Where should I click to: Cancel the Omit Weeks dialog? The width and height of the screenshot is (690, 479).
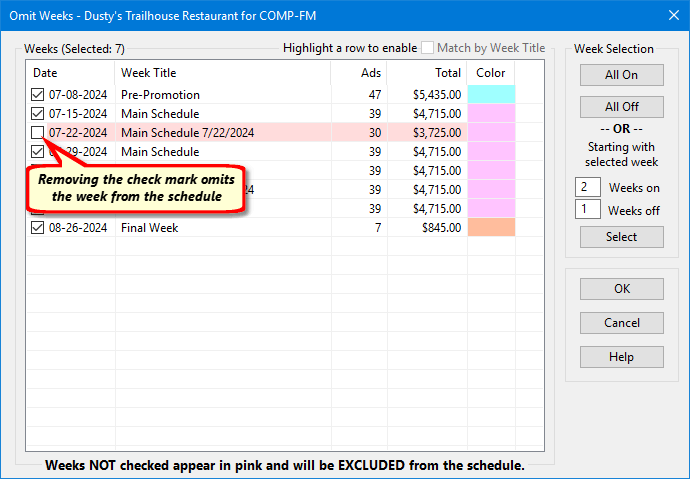pyautogui.click(x=621, y=323)
